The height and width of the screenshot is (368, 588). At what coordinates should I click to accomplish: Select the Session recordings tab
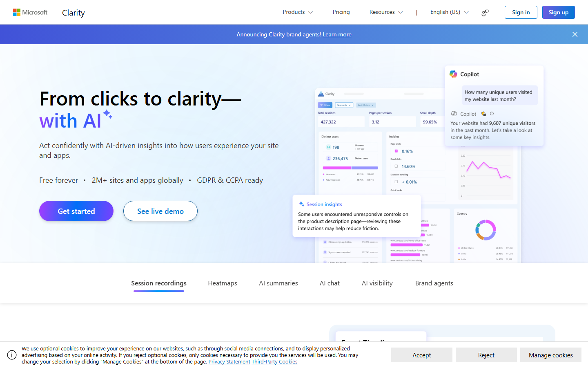pyautogui.click(x=159, y=283)
